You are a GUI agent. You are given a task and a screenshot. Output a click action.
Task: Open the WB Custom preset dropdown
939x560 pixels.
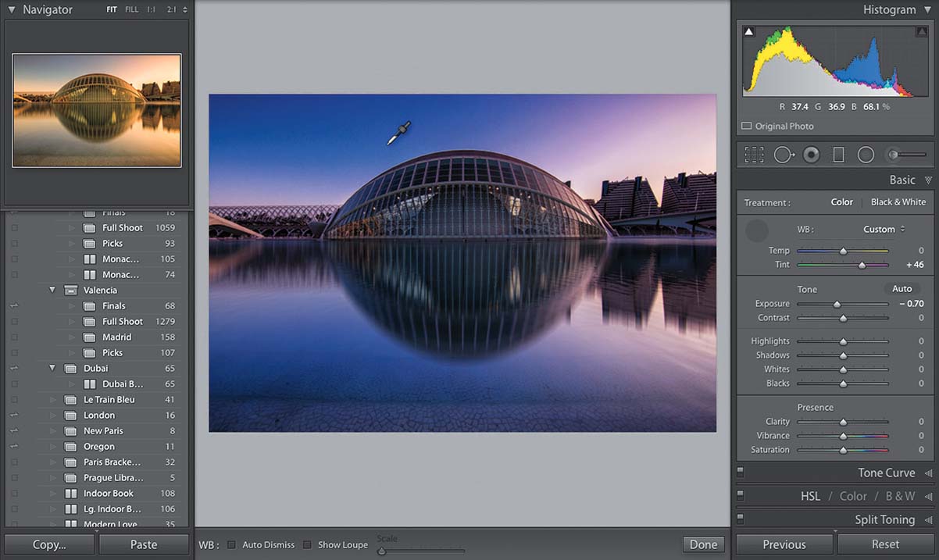(884, 229)
